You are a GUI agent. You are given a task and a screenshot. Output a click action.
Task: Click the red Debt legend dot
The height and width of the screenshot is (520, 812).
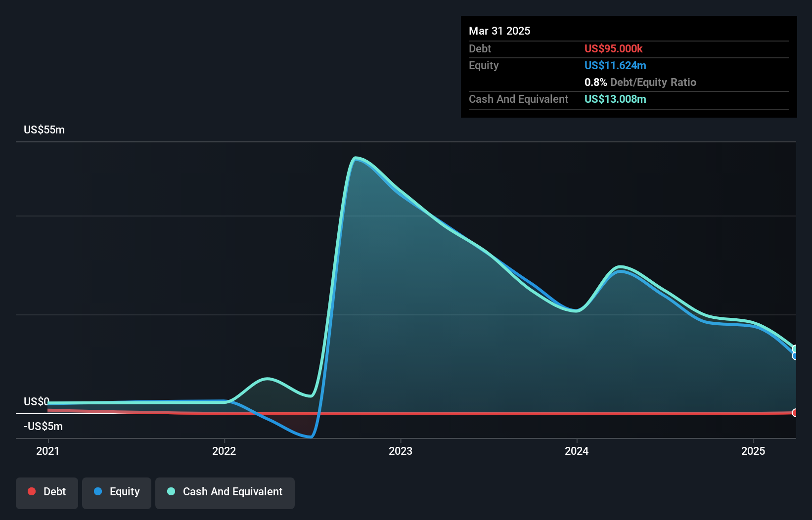[x=32, y=491]
